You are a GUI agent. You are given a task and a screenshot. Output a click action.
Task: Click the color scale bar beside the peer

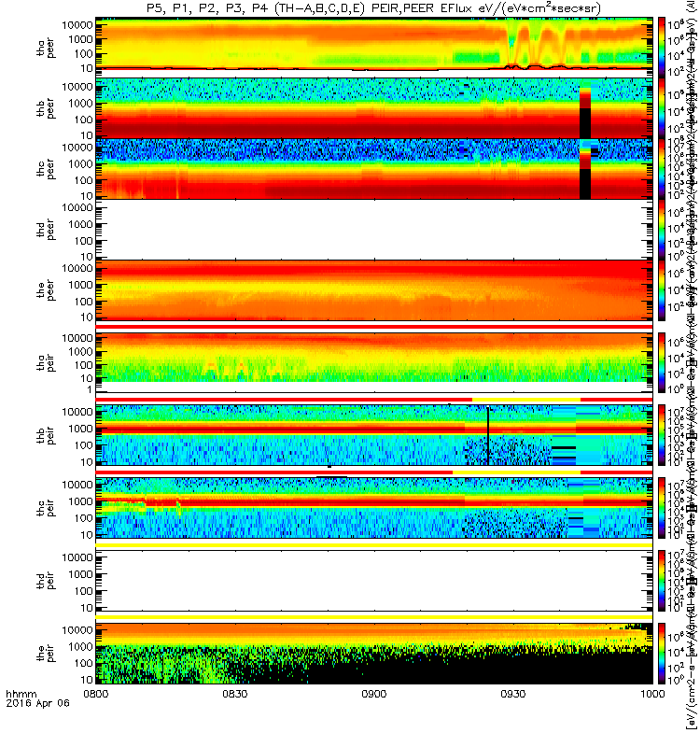662,290
